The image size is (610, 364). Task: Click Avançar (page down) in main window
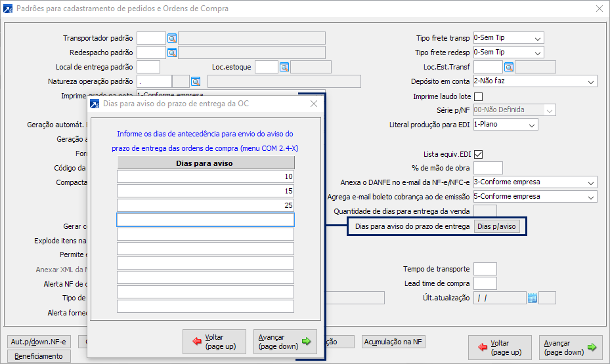[571, 348]
